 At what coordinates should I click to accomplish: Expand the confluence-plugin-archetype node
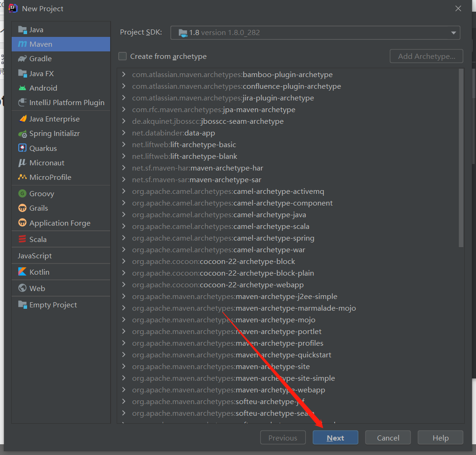[124, 86]
